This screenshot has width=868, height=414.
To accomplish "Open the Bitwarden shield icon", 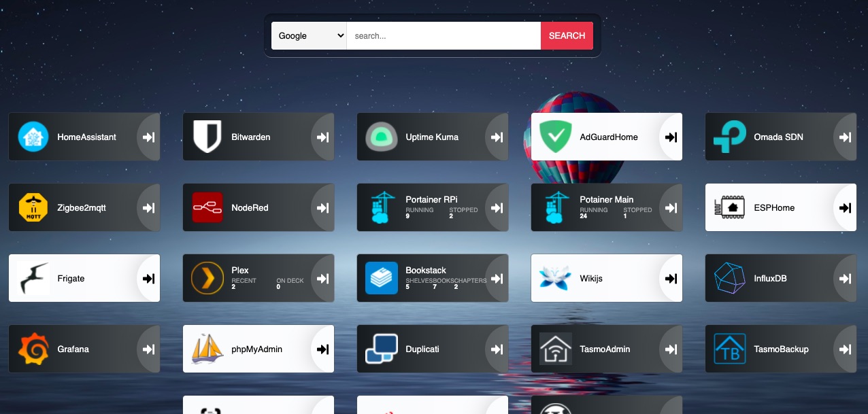I will pyautogui.click(x=207, y=137).
